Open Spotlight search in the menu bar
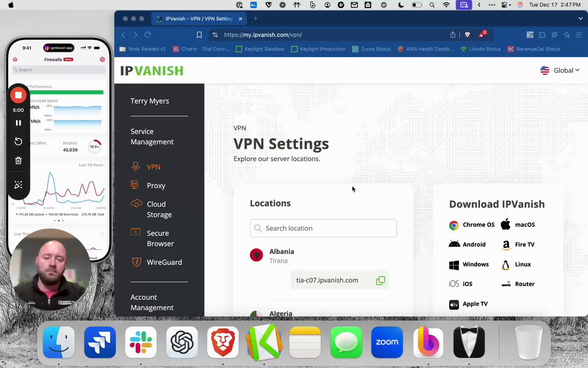The width and height of the screenshot is (588, 368). tap(432, 5)
